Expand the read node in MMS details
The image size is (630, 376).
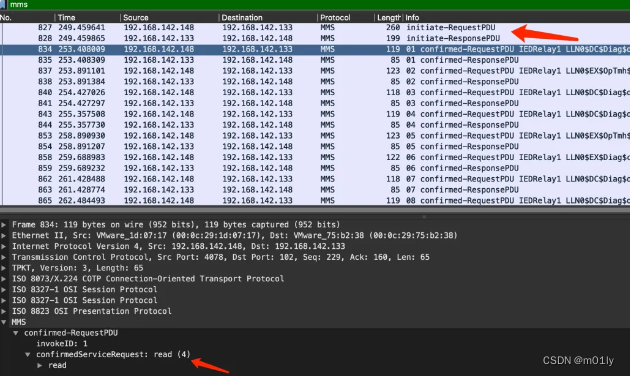(40, 366)
